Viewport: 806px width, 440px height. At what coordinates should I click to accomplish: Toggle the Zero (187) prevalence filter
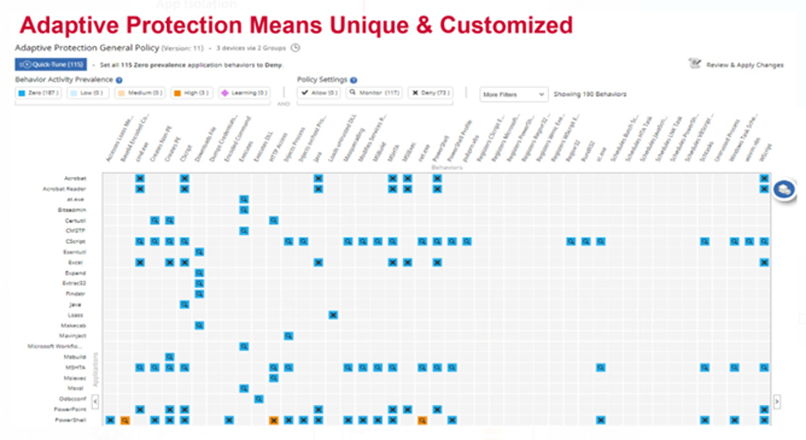pos(38,94)
